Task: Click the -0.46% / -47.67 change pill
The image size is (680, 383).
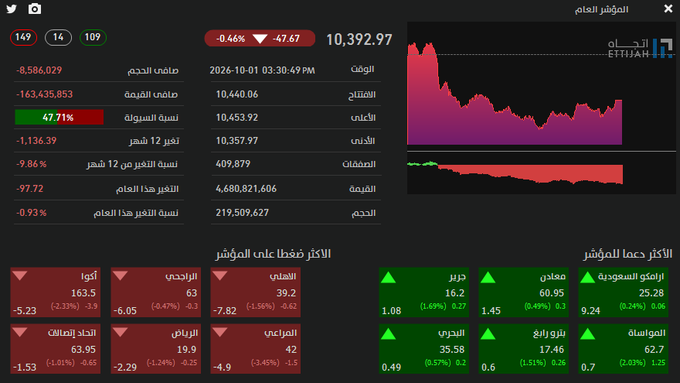Action: pyautogui.click(x=260, y=39)
